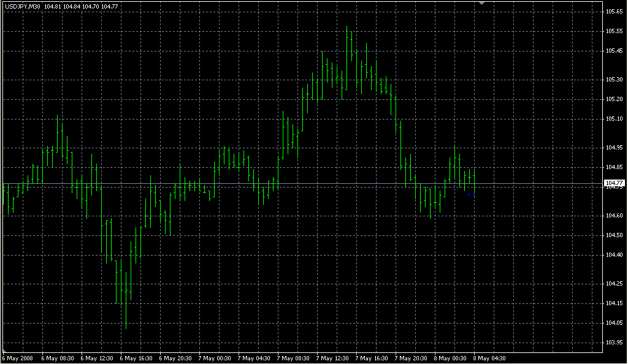Click the 104.05 price scale label
Viewport: 628px width, 364px height.
click(614, 323)
